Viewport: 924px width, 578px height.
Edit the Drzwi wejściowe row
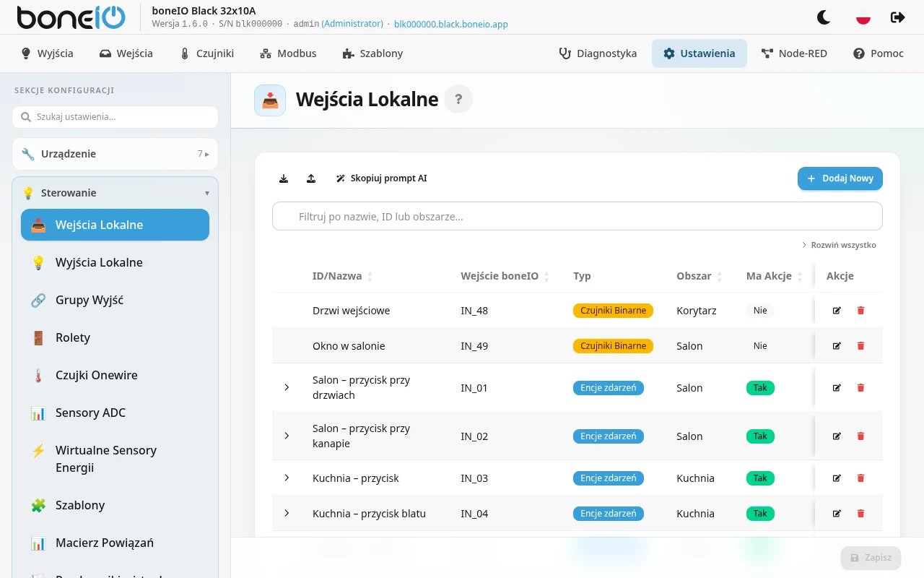(837, 311)
